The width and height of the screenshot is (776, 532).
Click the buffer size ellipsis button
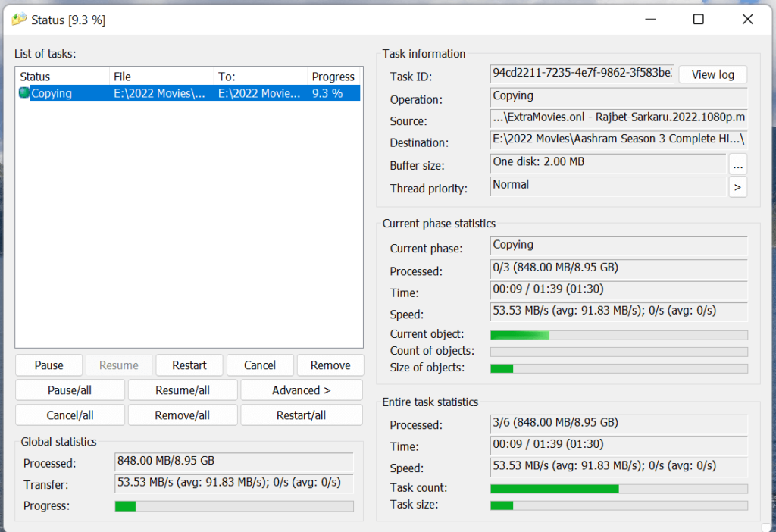737,165
